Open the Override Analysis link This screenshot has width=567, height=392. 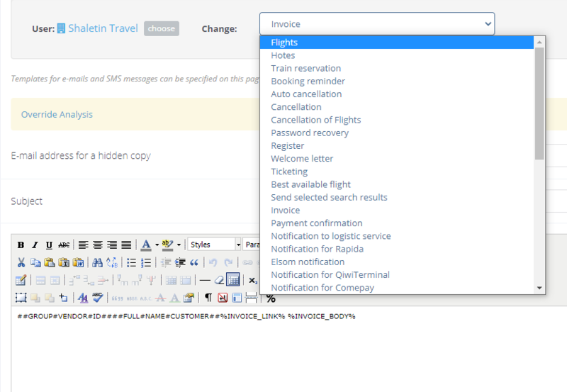pos(57,114)
